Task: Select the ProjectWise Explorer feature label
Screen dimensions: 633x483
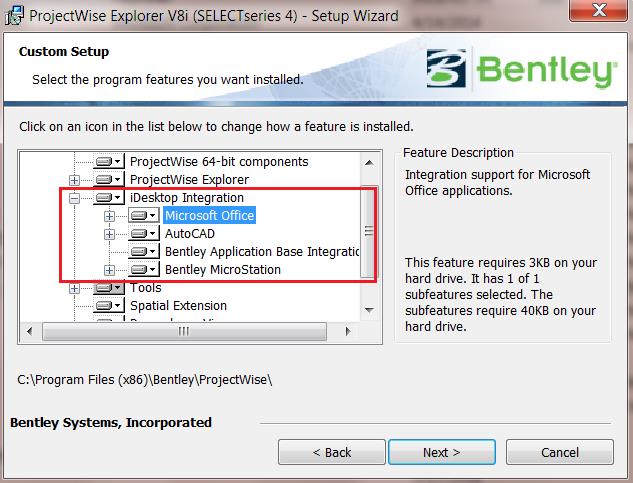Action: pos(189,179)
